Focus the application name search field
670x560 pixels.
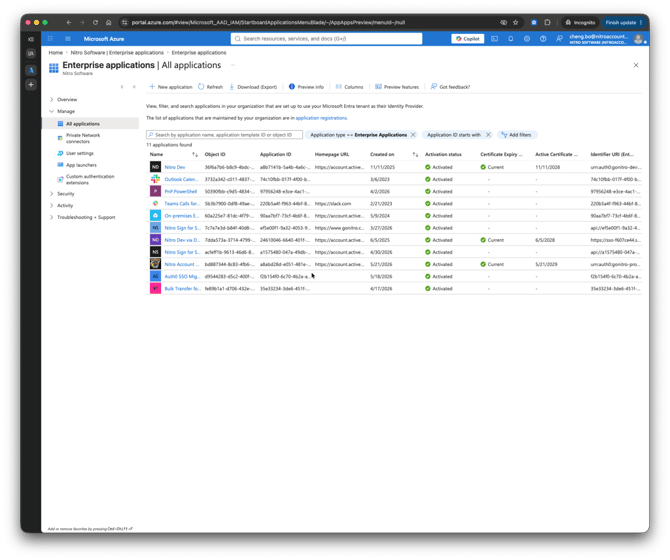[x=224, y=135]
